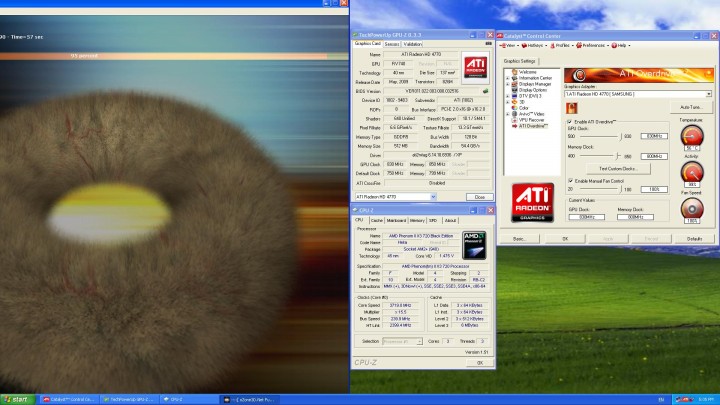
Task: Click the BIOS save chip icon in GPU-Z
Action: [485, 91]
